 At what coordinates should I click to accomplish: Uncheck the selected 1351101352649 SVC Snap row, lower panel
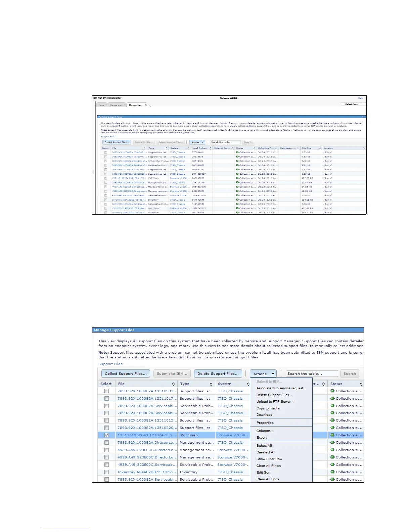pyautogui.click(x=106, y=435)
